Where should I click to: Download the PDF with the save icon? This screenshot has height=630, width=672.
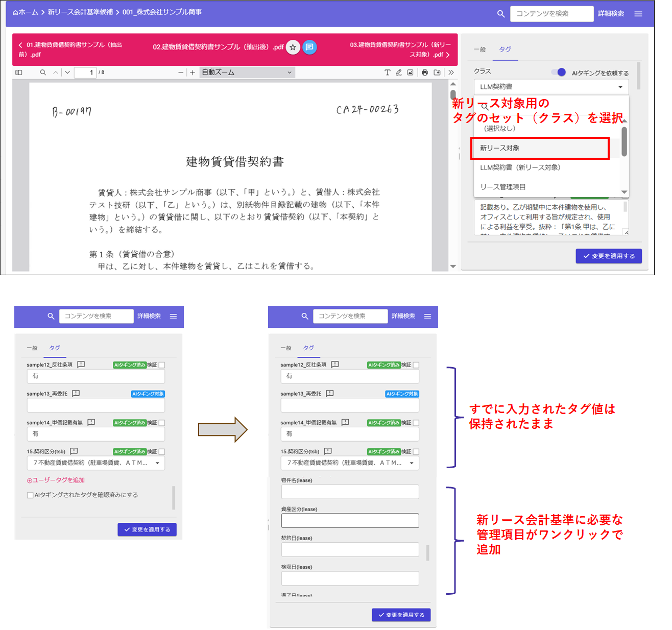tap(437, 72)
